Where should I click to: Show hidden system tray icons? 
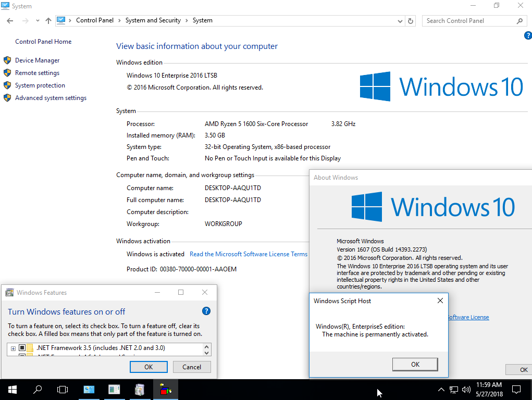(x=441, y=390)
